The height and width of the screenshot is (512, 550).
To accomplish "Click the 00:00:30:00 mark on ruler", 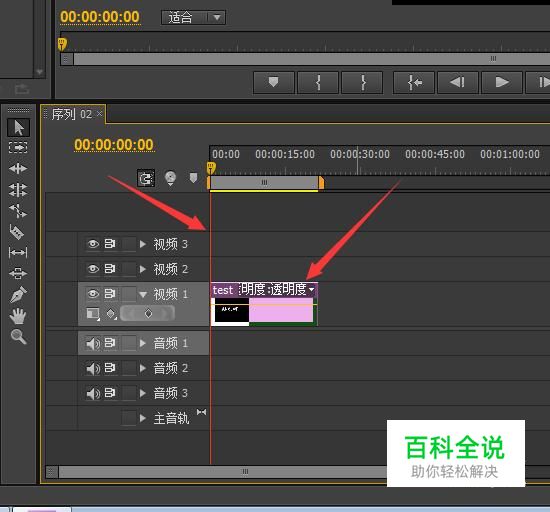I will pos(360,154).
